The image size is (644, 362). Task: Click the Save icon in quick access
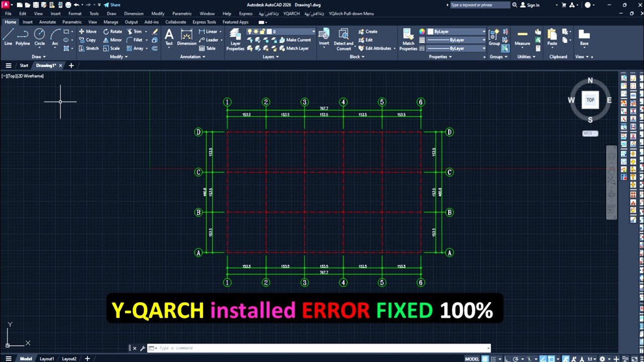35,5
